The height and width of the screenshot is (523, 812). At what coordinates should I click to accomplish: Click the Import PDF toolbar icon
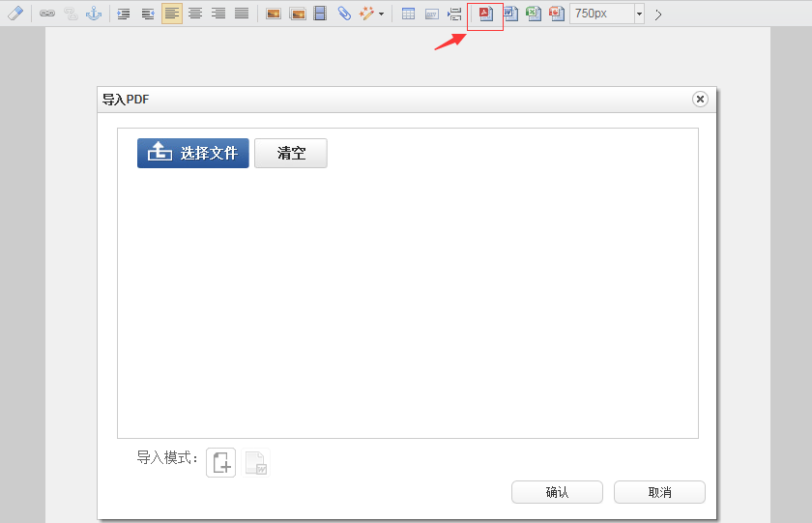485,14
